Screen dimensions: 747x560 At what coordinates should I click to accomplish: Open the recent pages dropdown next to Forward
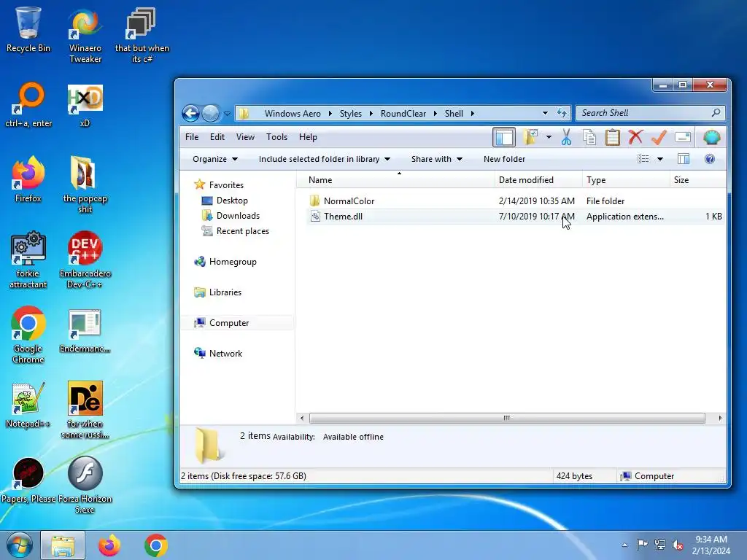pos(227,113)
